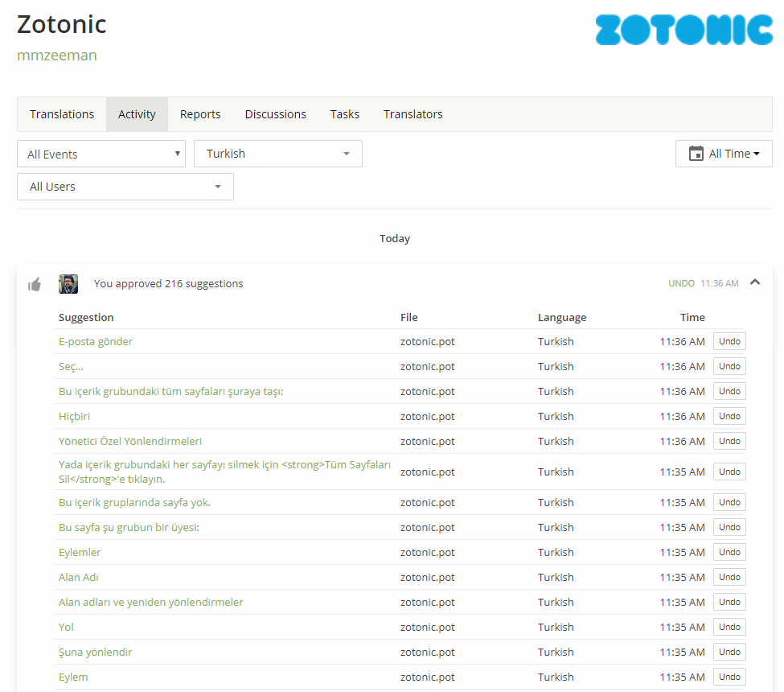The image size is (784, 692).
Task: Open the Reports tab
Action: [x=200, y=114]
